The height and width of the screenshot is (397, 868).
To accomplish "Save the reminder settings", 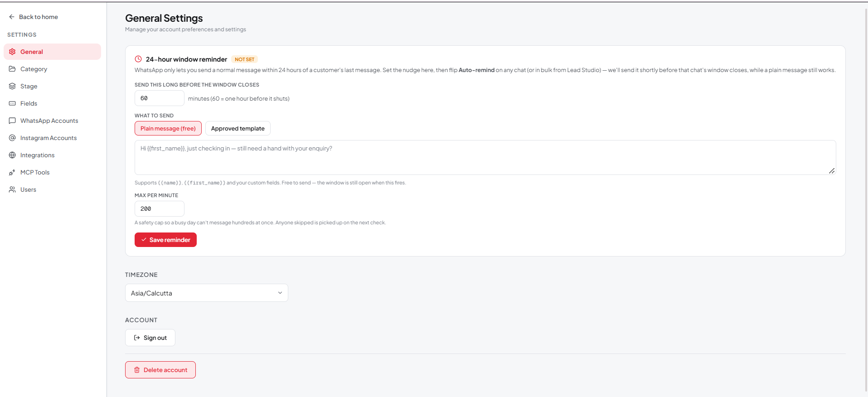I will click(x=165, y=240).
